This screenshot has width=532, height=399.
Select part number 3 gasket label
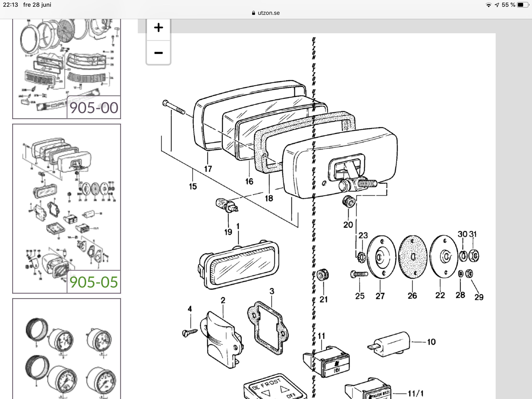click(x=272, y=291)
